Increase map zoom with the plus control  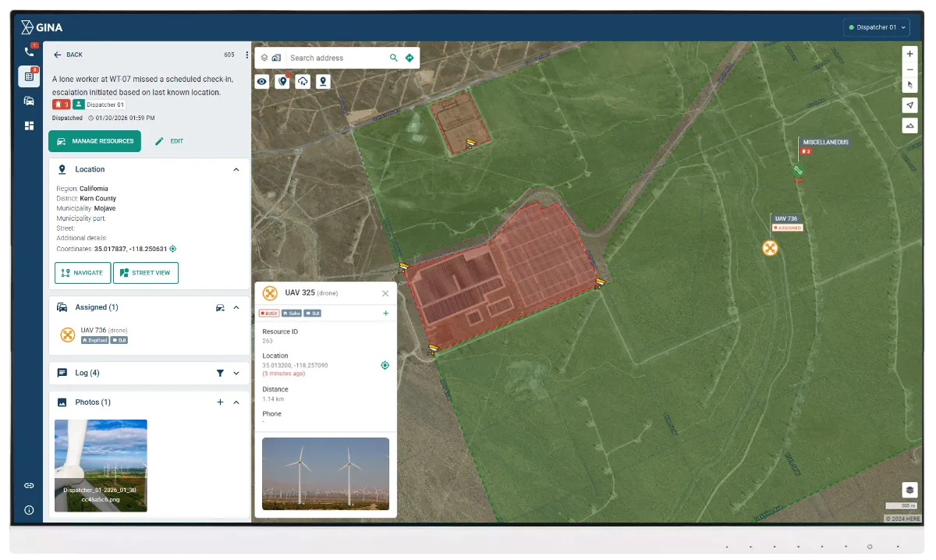pos(909,54)
